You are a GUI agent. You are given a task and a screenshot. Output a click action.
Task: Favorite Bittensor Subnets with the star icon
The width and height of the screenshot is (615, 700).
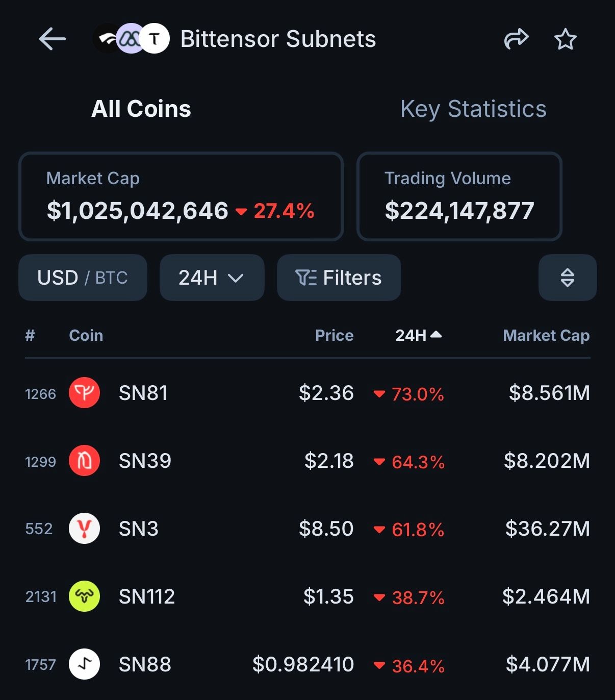tap(565, 39)
